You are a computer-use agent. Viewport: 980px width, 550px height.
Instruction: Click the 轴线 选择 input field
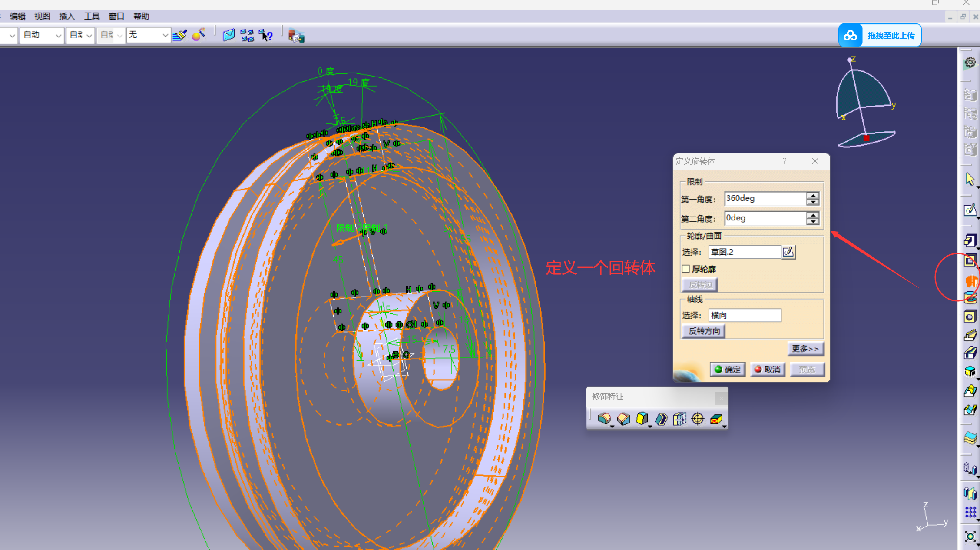(745, 315)
